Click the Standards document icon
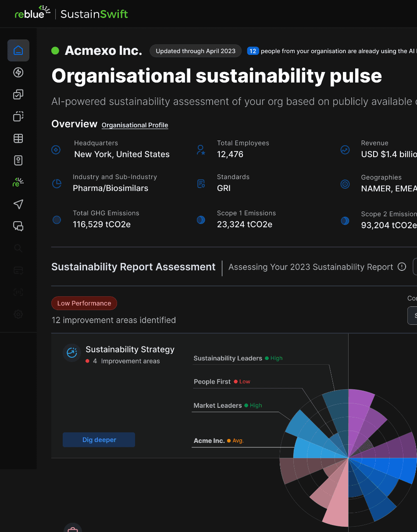417x532 pixels. 201,184
